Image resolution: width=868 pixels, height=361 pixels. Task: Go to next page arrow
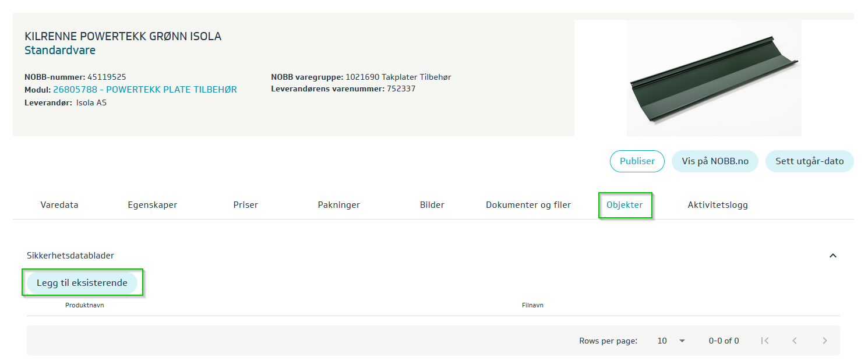tap(824, 341)
